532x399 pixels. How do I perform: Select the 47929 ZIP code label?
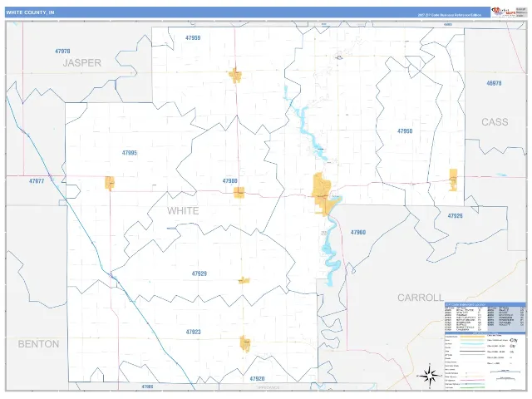[199, 273]
